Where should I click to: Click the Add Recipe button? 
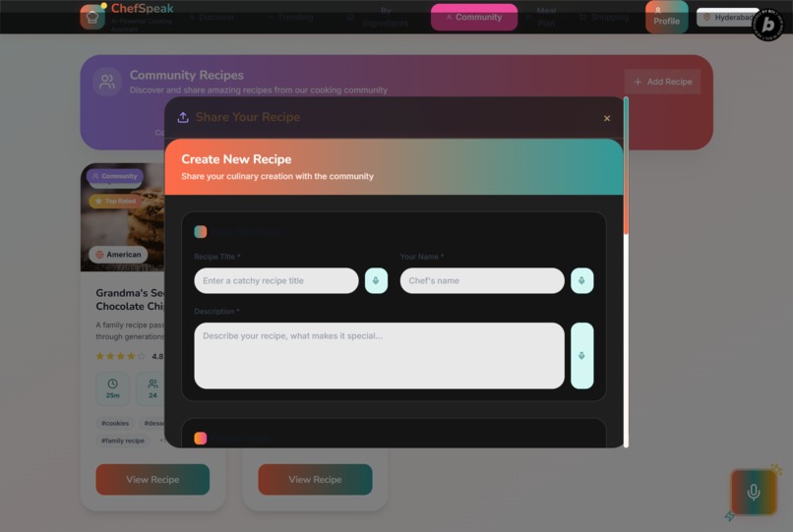[662, 82]
